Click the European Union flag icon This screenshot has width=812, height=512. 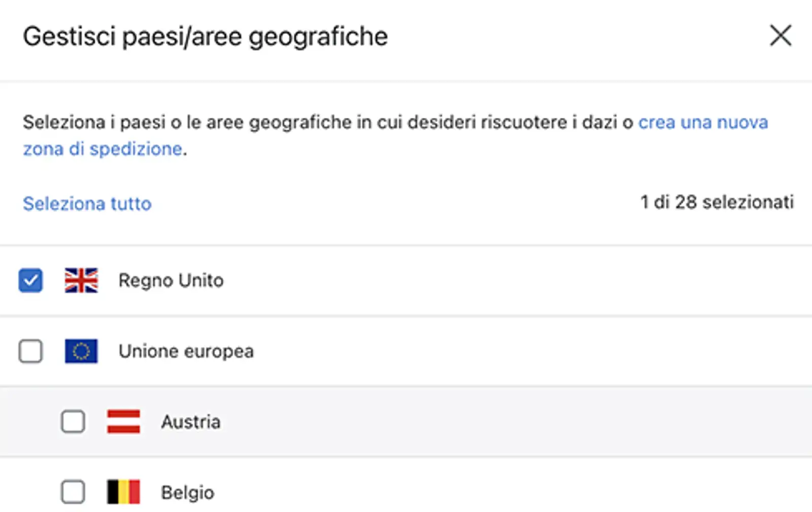[x=81, y=351]
